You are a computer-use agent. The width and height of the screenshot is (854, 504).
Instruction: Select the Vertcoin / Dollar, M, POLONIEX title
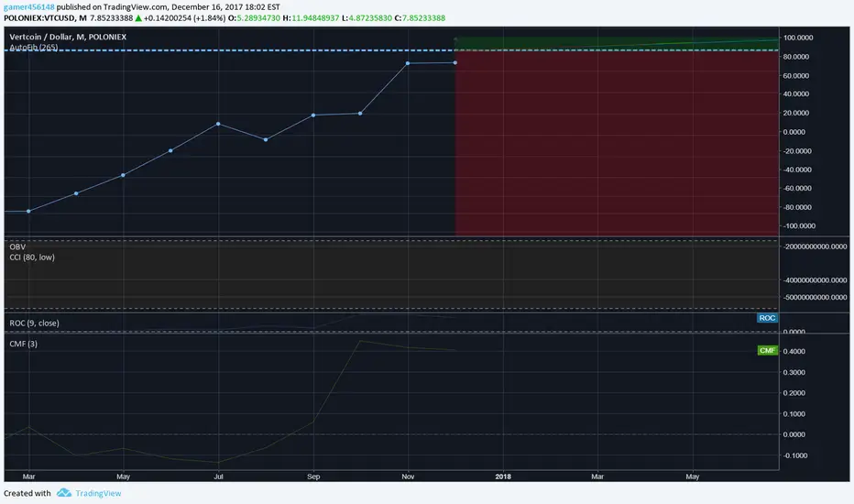tap(68, 37)
